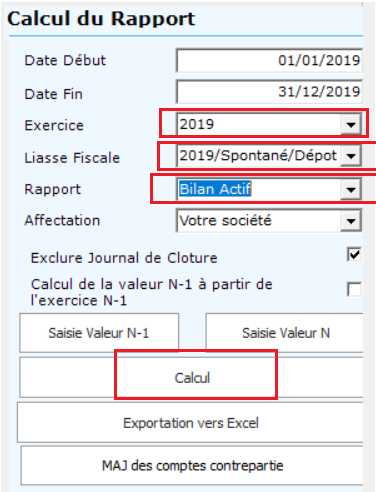The width and height of the screenshot is (376, 492).
Task: Open the Saisie Valeur N button
Action: pos(284,333)
